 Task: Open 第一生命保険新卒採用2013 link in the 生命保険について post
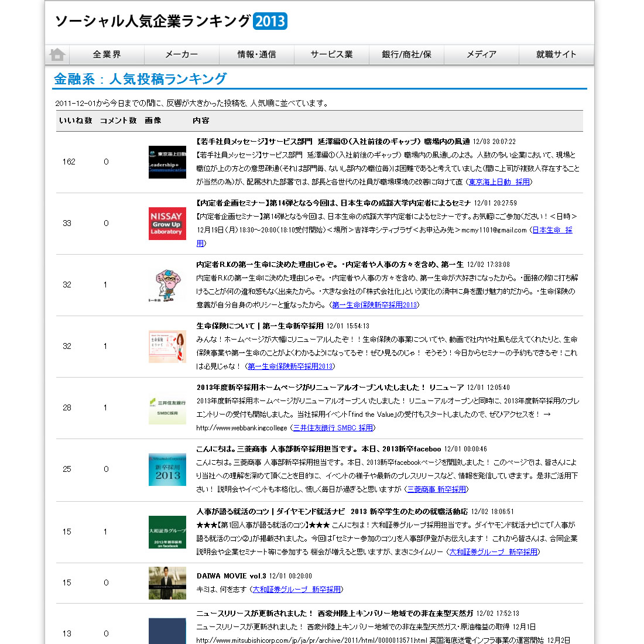290,366
